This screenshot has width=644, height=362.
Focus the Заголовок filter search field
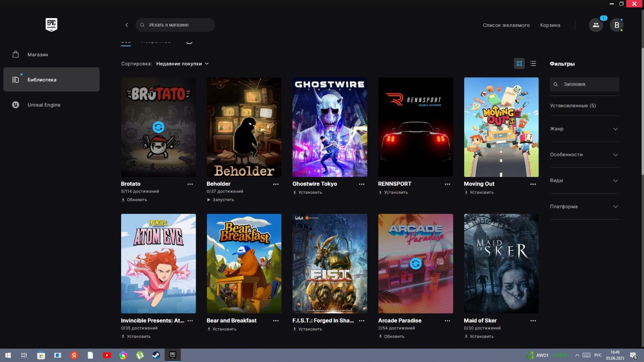tap(584, 84)
